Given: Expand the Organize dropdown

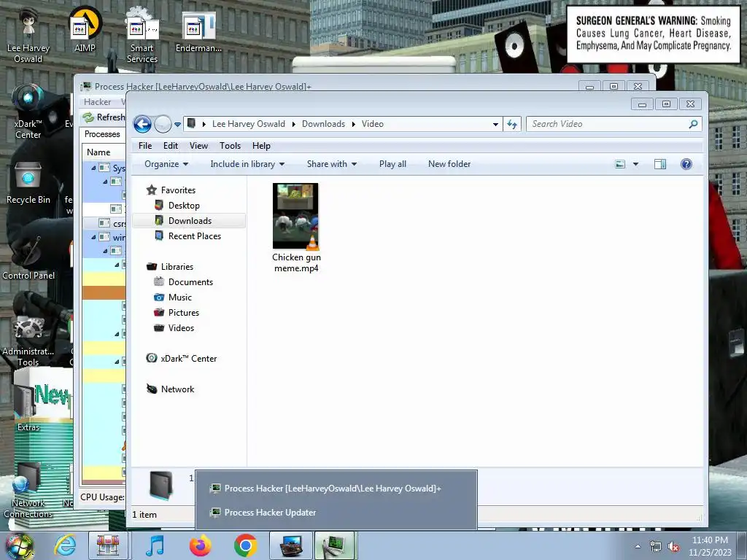Looking at the screenshot, I should point(166,164).
